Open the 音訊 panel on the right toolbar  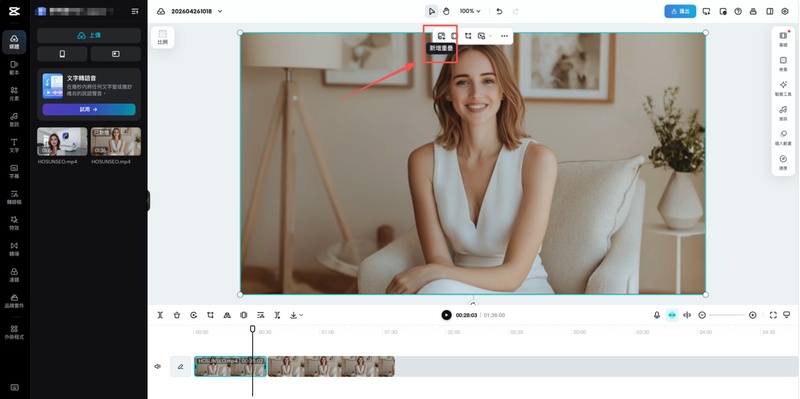click(783, 113)
